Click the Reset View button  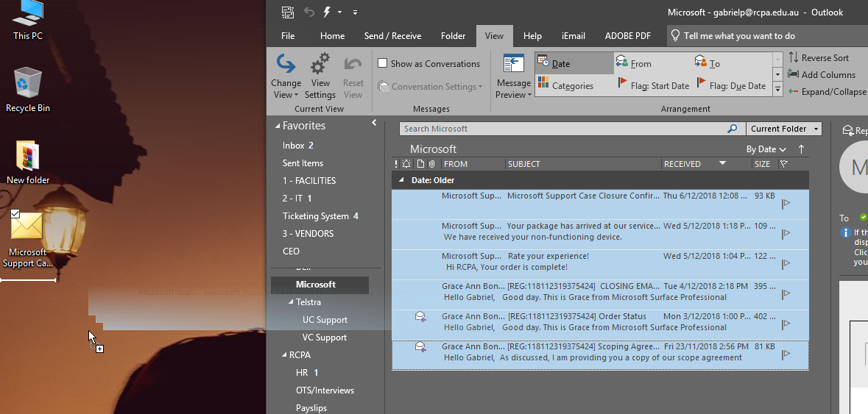(x=353, y=76)
